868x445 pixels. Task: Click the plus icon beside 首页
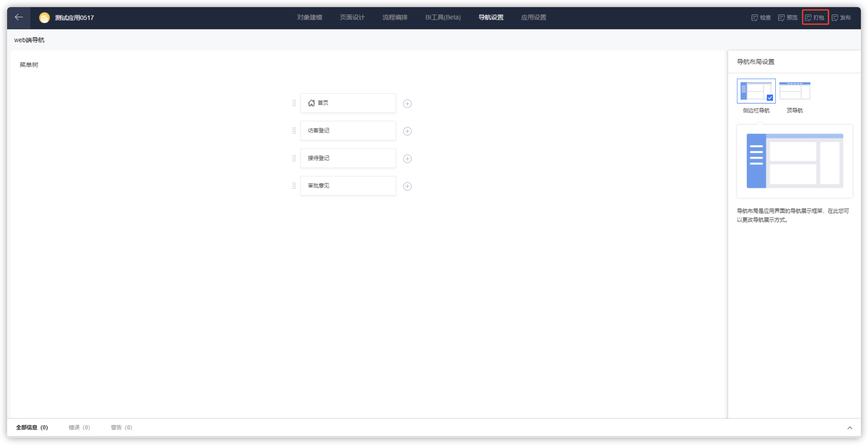407,103
